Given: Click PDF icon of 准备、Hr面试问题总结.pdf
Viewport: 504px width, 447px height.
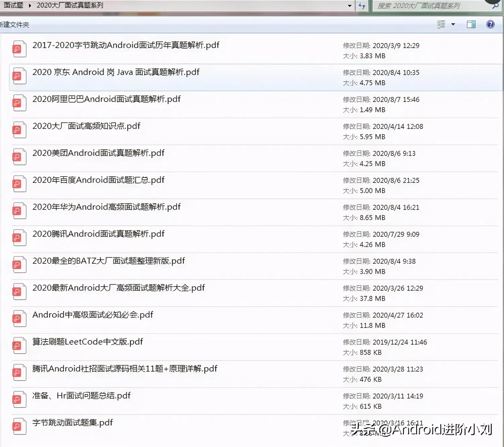Looking at the screenshot, I should tap(19, 399).
